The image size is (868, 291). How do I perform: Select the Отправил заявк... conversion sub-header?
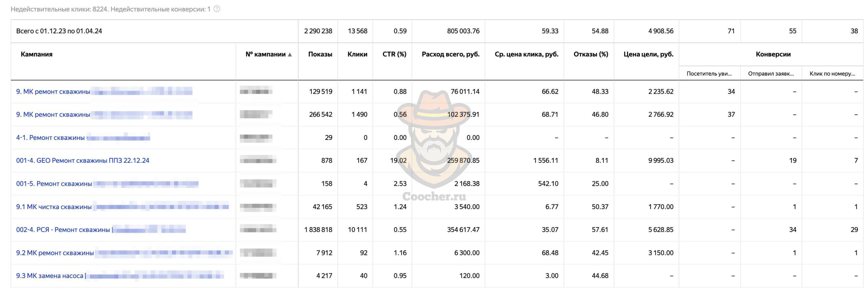pyautogui.click(x=771, y=74)
